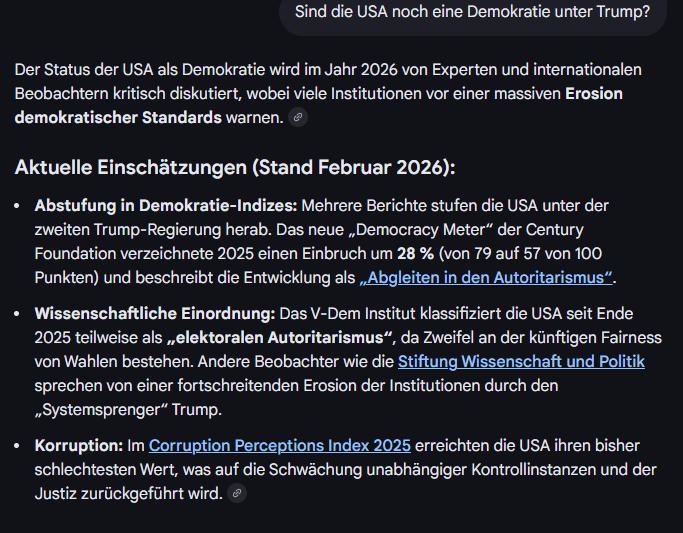This screenshot has height=533, width=683.
Task: Click the bullet point before "Wissenschaftliche Einordnung"
Action: tap(20, 313)
